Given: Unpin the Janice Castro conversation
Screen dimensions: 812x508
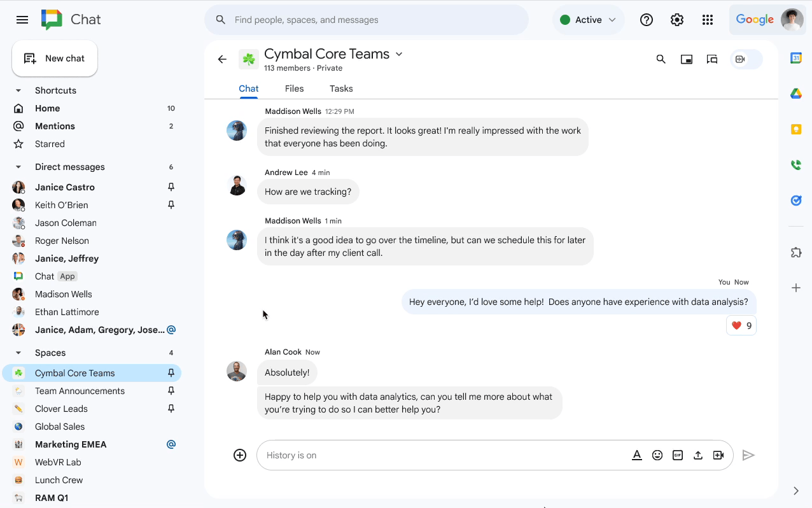Looking at the screenshot, I should (171, 187).
